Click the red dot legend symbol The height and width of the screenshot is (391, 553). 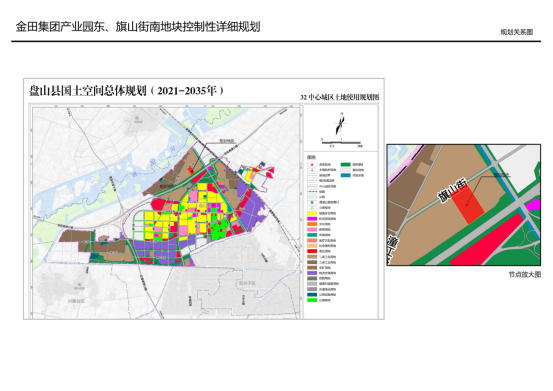pyautogui.click(x=312, y=165)
